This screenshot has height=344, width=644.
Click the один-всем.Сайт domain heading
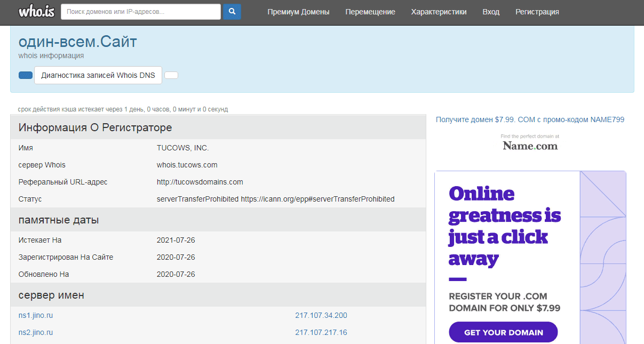78,42
